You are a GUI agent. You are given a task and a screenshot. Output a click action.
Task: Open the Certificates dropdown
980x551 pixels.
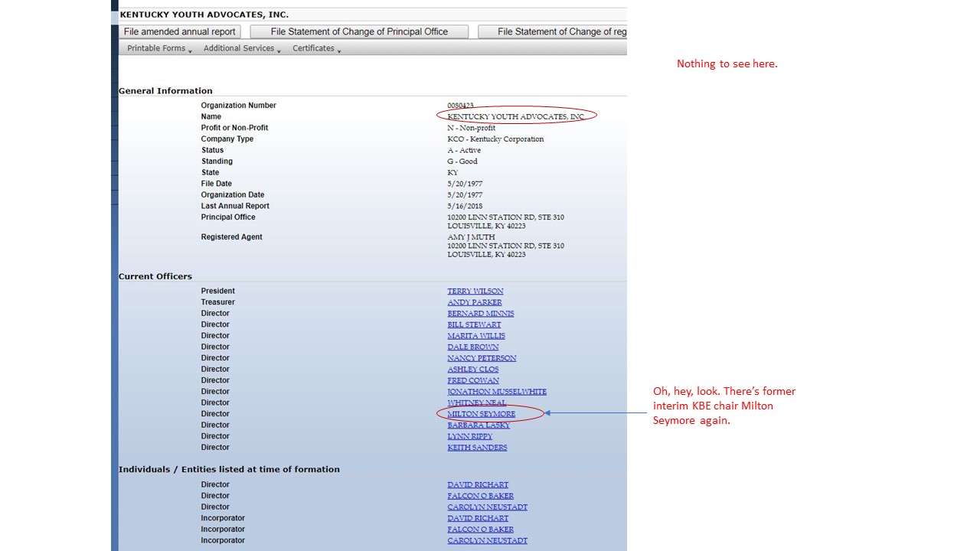click(x=316, y=48)
